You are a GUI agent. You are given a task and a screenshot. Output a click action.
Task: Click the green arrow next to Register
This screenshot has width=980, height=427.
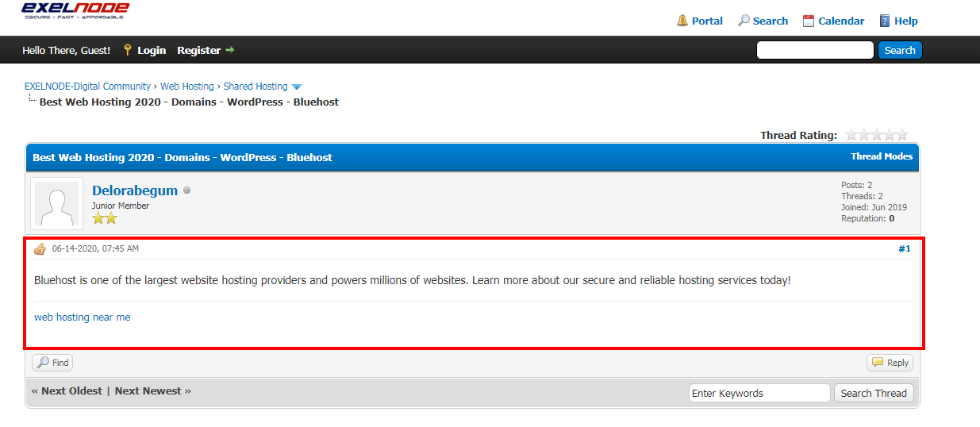(x=230, y=50)
